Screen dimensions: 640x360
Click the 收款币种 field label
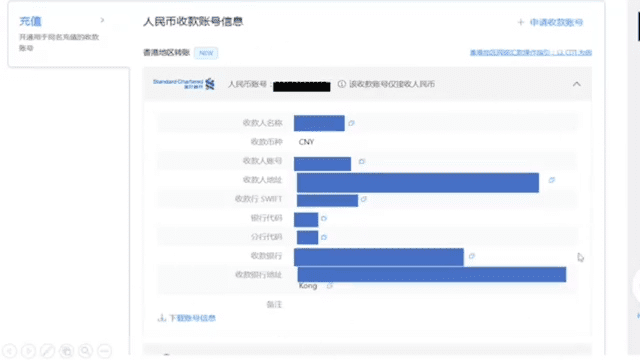(x=267, y=142)
